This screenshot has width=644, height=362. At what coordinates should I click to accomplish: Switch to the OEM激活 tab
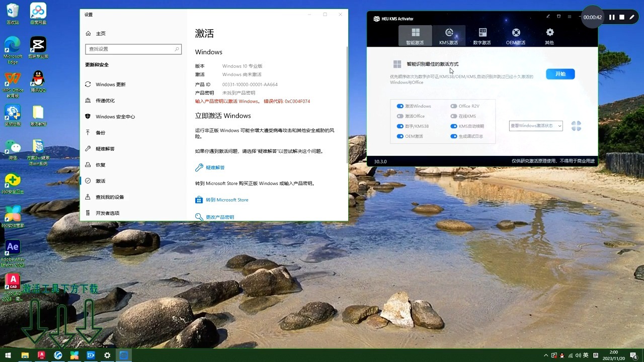coord(516,36)
